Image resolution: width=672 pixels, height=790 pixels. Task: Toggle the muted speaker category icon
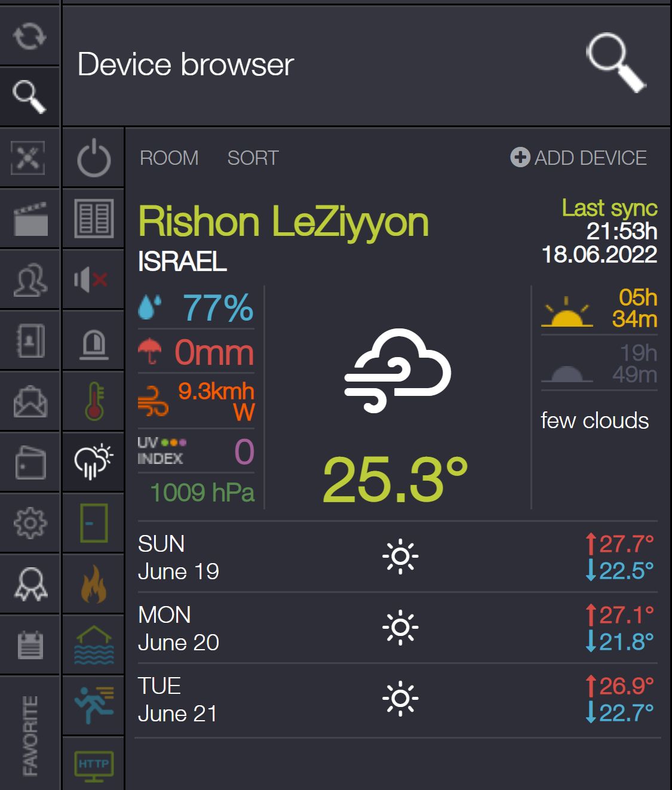93,279
